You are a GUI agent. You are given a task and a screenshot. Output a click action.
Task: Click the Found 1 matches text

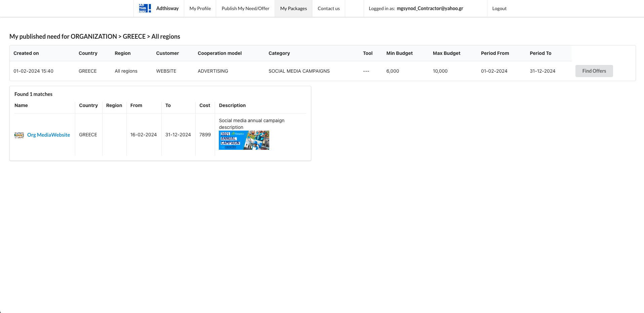coord(33,94)
